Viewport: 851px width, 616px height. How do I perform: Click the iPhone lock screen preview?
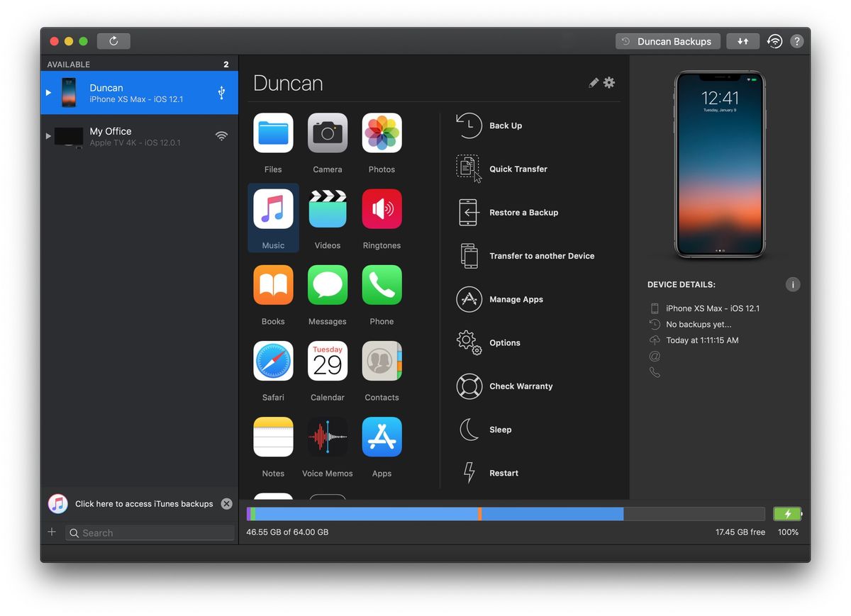pyautogui.click(x=720, y=164)
